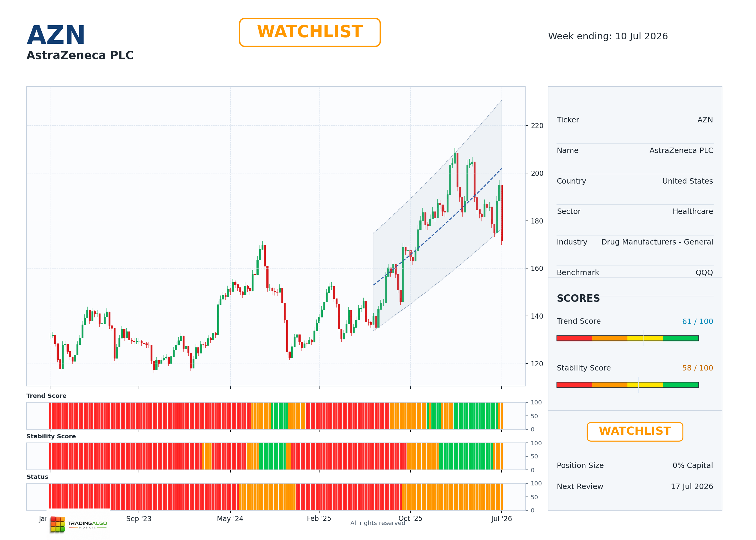Viewport: 756px width, 540px height.
Task: Click the "Oct '25" date axis label
Action: (x=410, y=518)
